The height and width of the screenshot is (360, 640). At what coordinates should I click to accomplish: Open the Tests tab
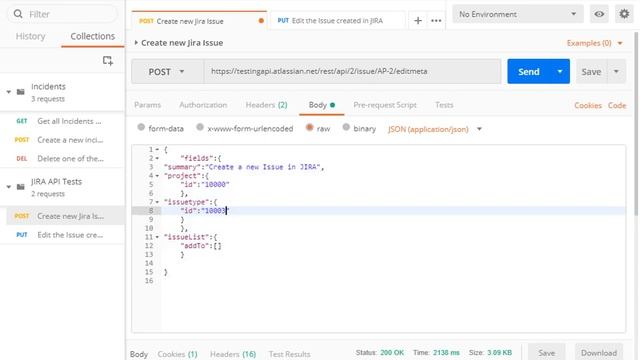point(444,105)
